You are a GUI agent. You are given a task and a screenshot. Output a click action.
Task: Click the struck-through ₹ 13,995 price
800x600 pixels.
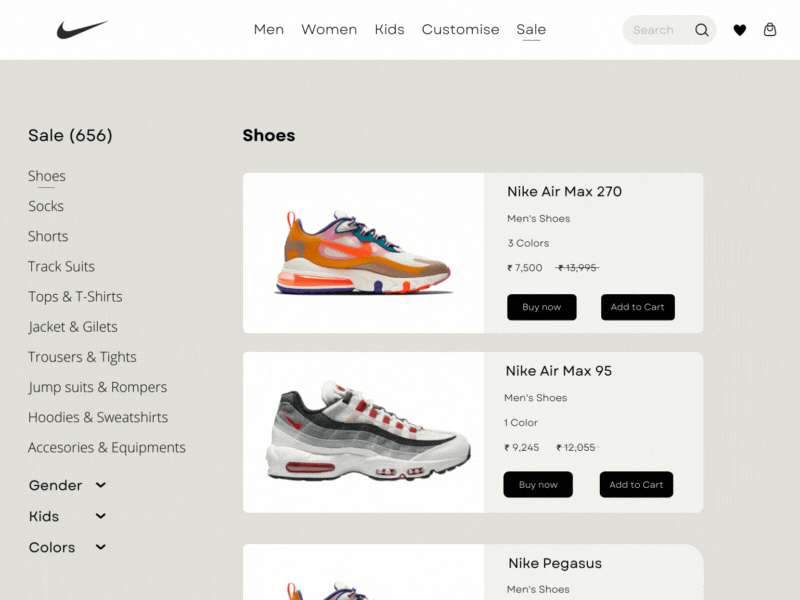pyautogui.click(x=577, y=268)
